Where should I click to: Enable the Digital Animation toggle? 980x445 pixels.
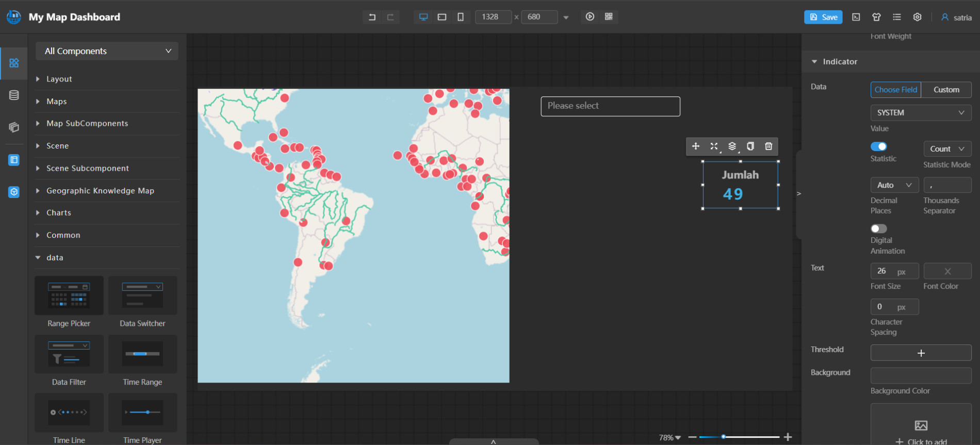[x=879, y=228]
